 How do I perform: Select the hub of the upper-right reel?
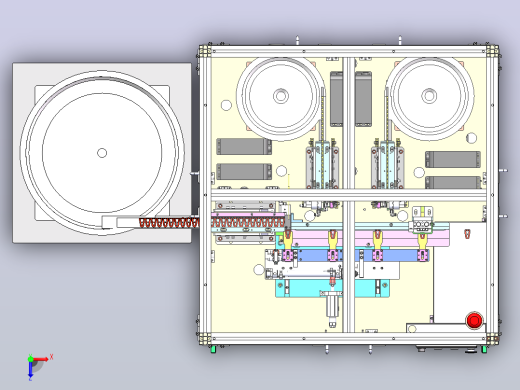429,96
